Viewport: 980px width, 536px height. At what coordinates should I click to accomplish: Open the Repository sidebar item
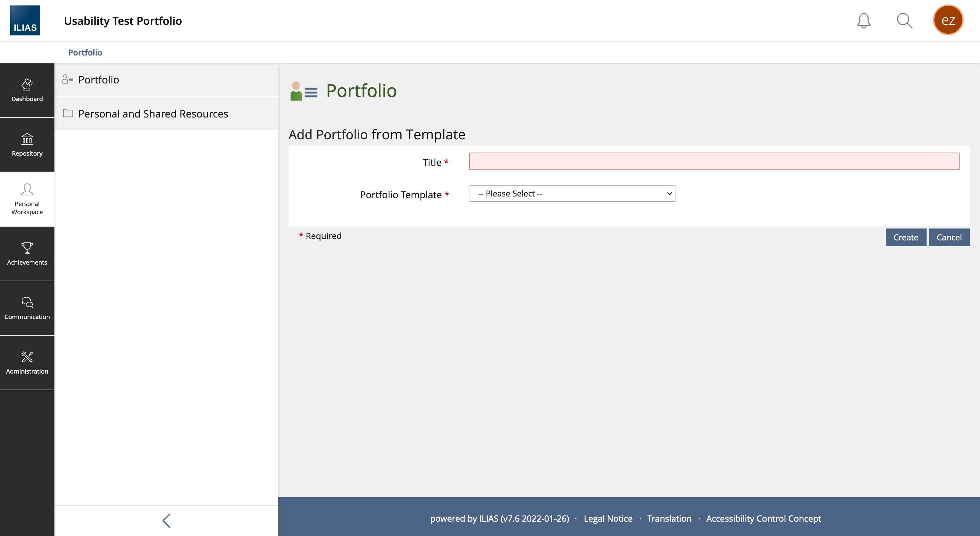(27, 145)
